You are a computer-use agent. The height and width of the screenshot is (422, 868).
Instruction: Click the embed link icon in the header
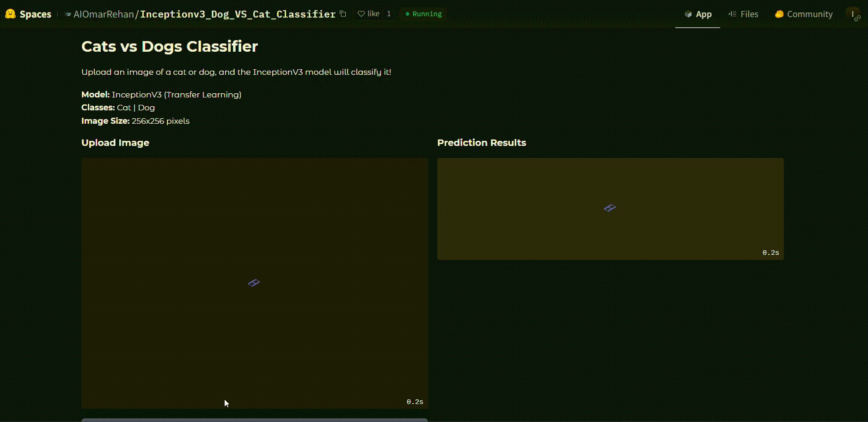(x=858, y=18)
